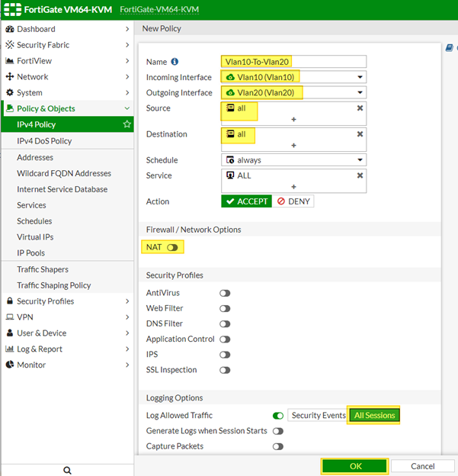Click the policy Name input field
This screenshot has height=476, width=458.
click(293, 62)
